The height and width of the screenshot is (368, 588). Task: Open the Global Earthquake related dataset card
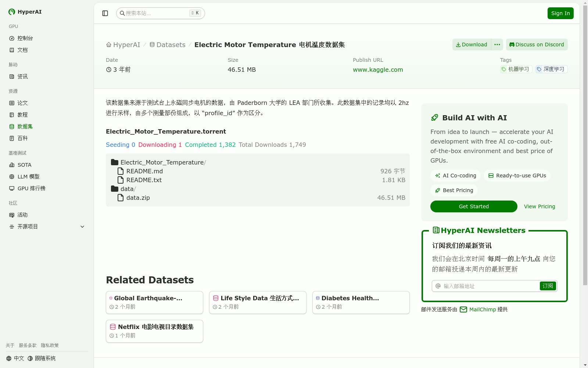coord(154,302)
